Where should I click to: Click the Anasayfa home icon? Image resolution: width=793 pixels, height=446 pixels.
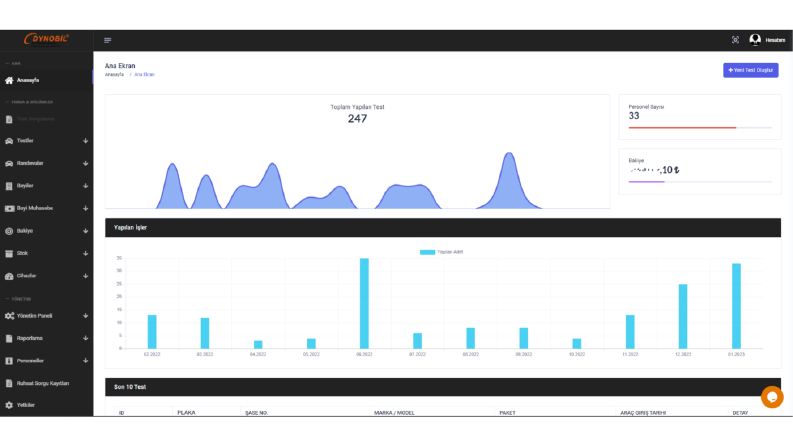[9, 80]
